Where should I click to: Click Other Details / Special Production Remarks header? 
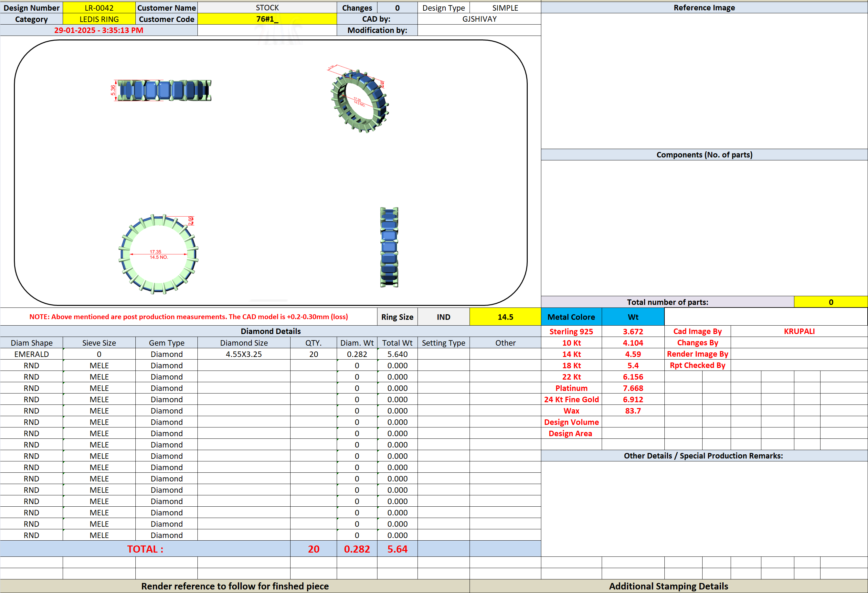pyautogui.click(x=704, y=456)
